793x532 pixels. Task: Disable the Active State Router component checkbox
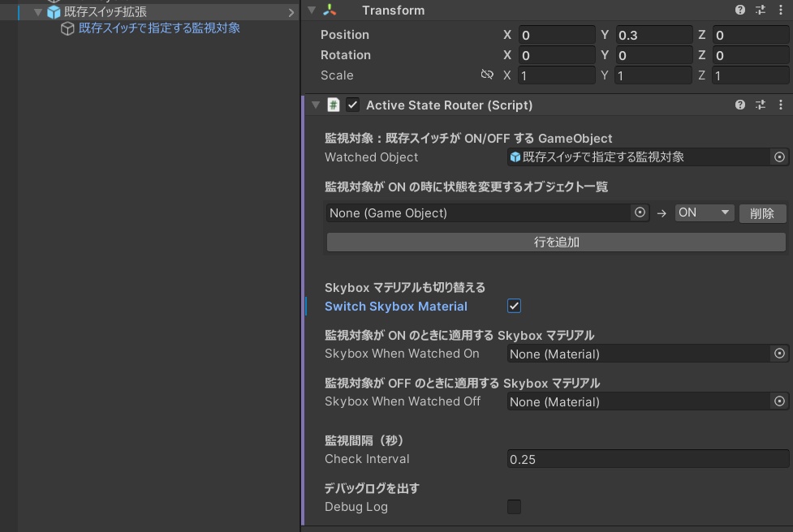(x=351, y=105)
